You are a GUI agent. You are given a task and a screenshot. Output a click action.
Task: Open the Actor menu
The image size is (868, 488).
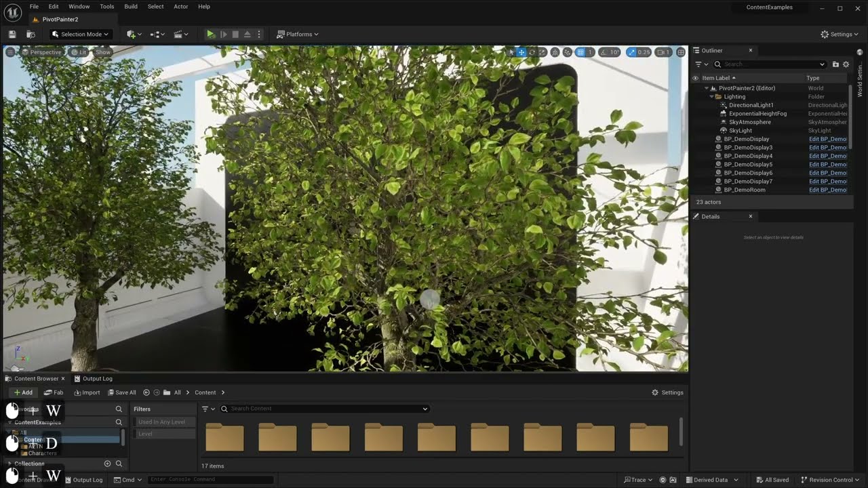point(181,6)
